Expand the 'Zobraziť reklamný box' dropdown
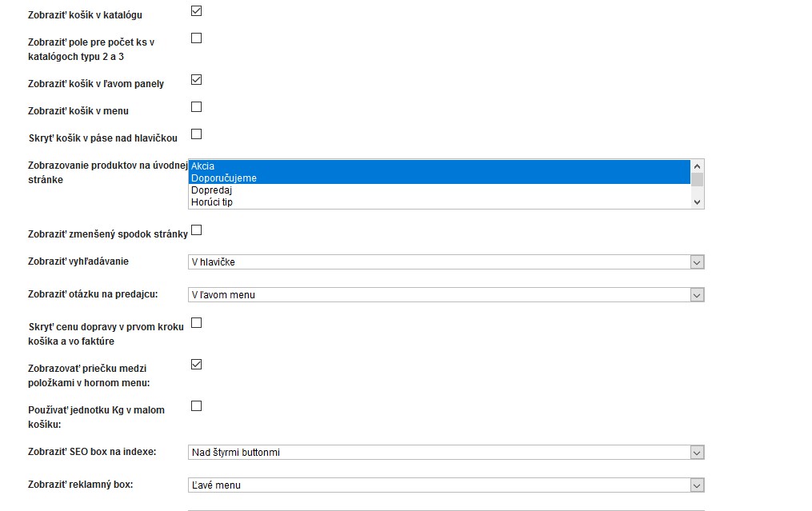Viewport: 812px width, 511px height. coord(446,485)
